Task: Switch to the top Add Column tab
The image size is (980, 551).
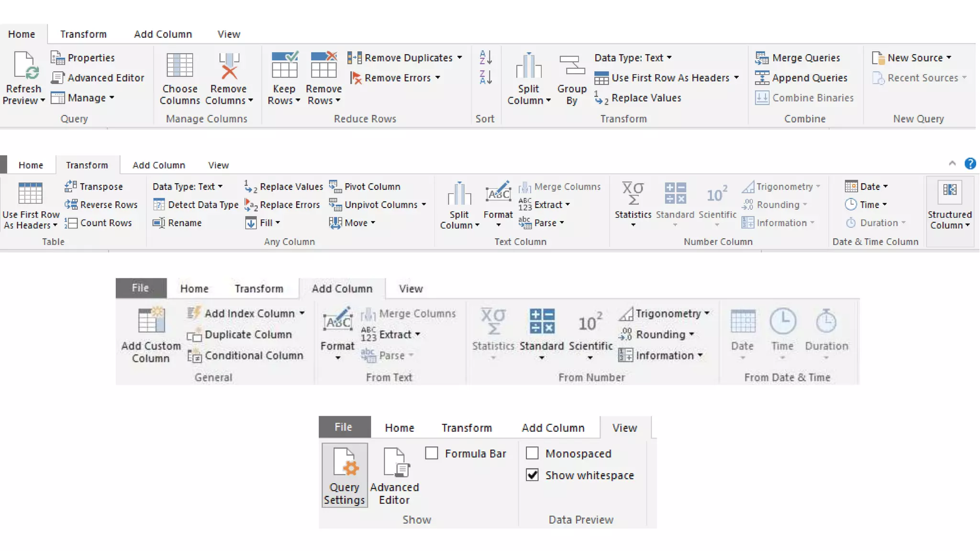Action: [x=163, y=34]
